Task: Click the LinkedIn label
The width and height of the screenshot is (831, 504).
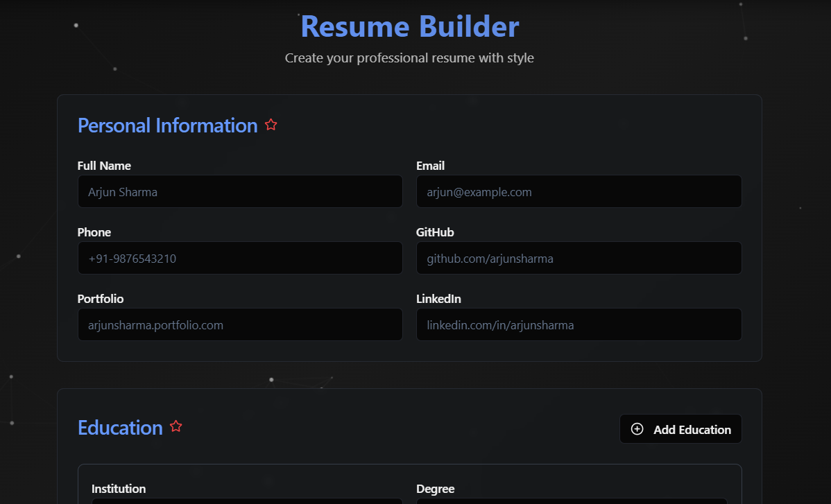Action: tap(439, 299)
